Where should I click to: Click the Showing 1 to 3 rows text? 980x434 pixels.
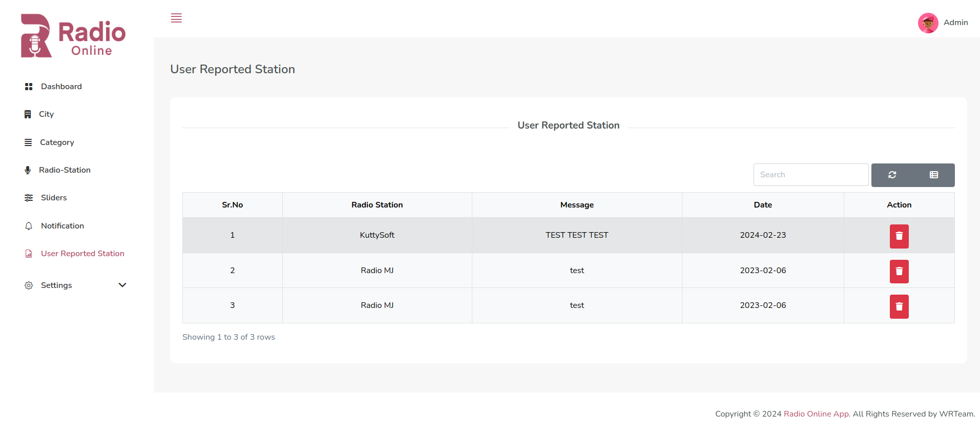tap(228, 337)
